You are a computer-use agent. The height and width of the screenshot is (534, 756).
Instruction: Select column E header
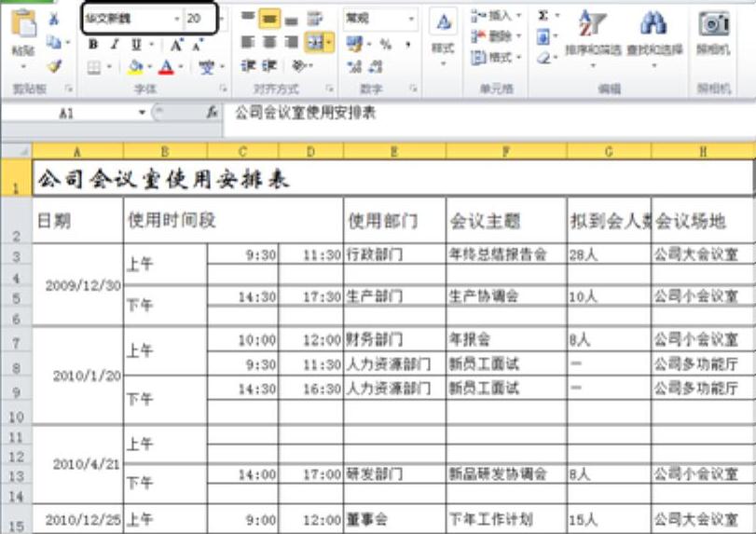(x=394, y=152)
